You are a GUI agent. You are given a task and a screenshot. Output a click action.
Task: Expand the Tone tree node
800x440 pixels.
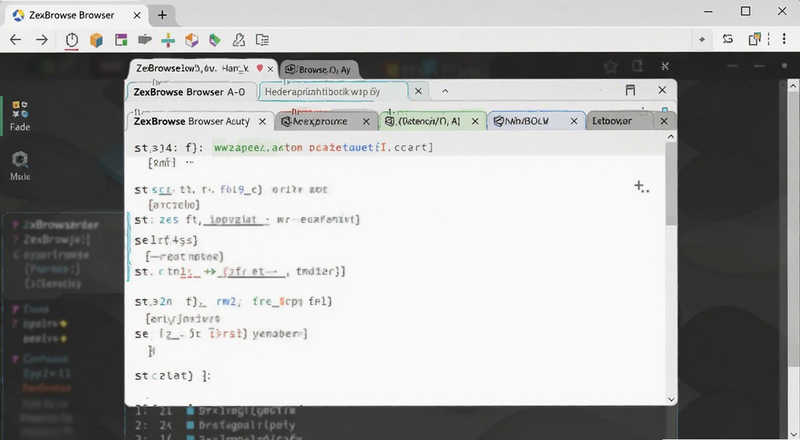(15, 309)
